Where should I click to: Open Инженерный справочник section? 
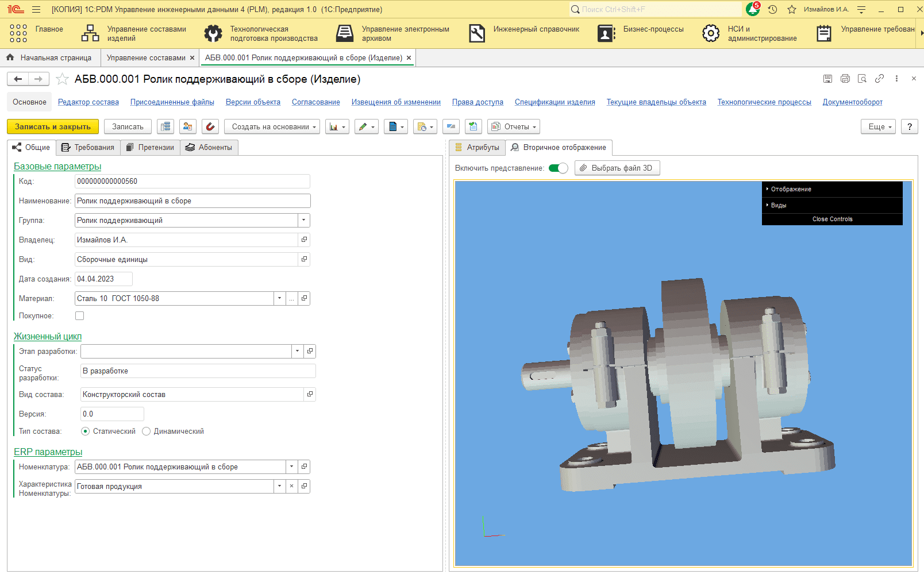pos(524,33)
